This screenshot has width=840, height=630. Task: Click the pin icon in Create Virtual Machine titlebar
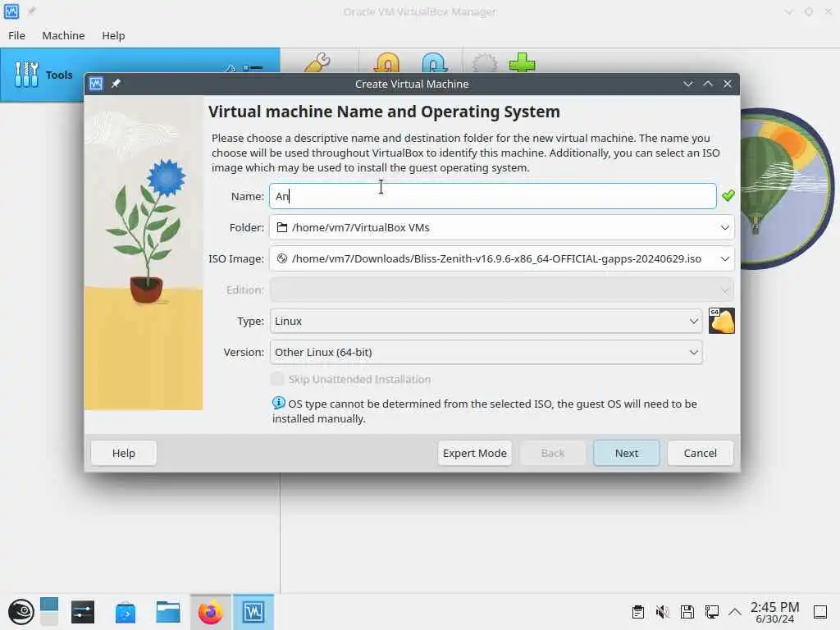pos(116,84)
